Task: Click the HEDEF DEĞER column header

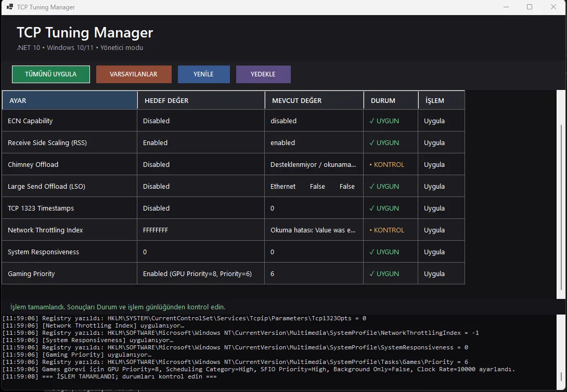Action: click(x=201, y=100)
